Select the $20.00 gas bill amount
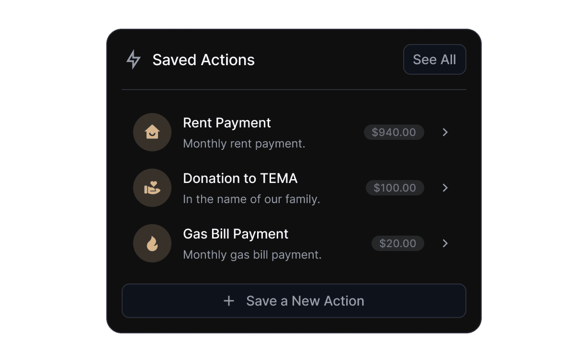This screenshot has height=364, width=588. pyautogui.click(x=398, y=243)
